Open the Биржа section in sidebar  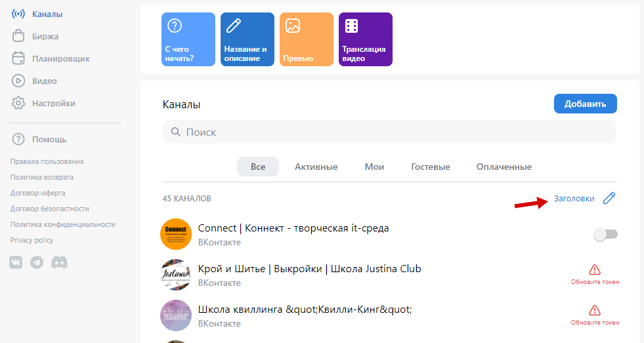(45, 37)
